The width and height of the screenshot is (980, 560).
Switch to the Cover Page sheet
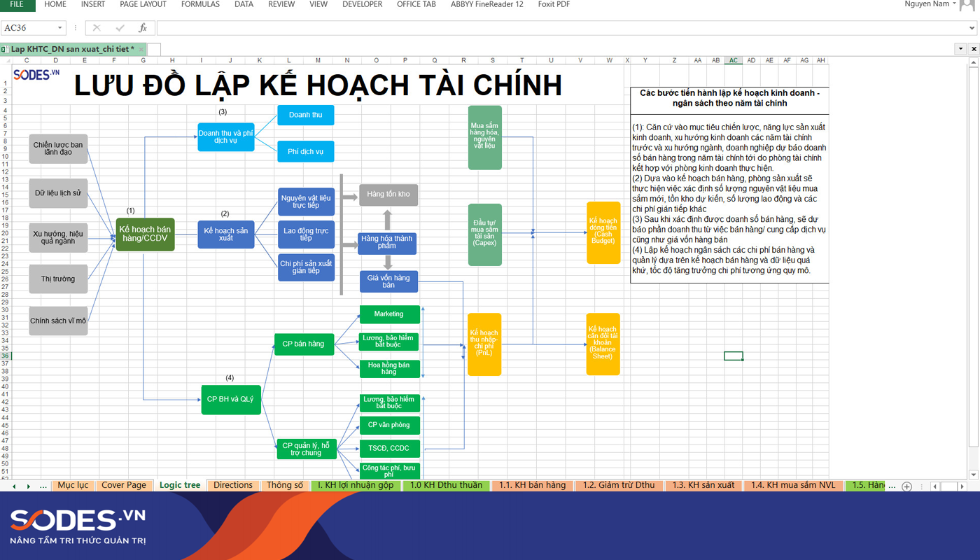(x=125, y=485)
